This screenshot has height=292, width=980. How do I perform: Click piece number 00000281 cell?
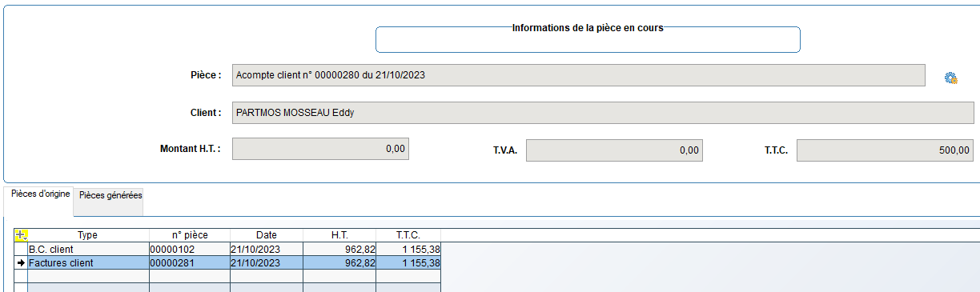190,262
